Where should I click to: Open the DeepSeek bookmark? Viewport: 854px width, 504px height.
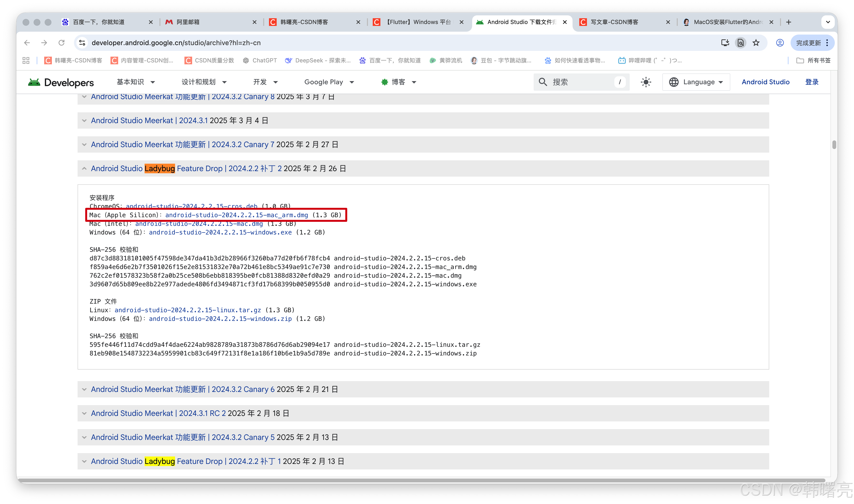318,60
